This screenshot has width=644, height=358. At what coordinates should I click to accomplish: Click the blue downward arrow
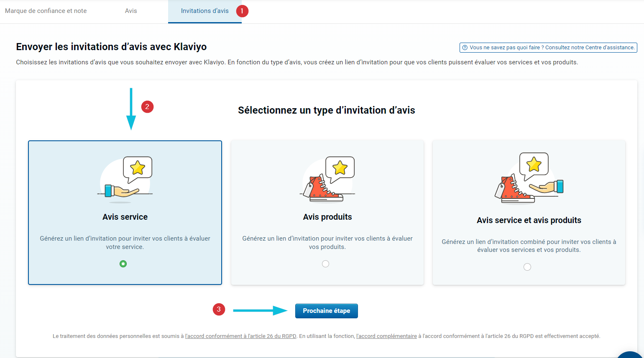point(131,109)
